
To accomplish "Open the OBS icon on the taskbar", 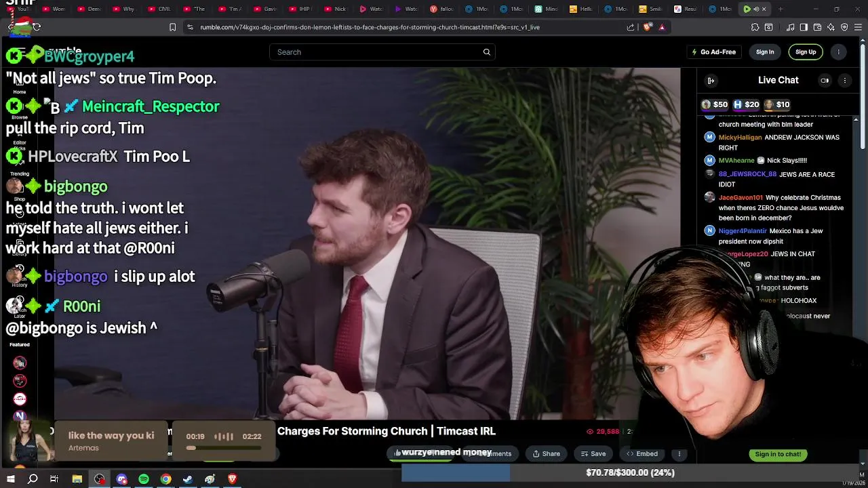I will click(x=100, y=479).
